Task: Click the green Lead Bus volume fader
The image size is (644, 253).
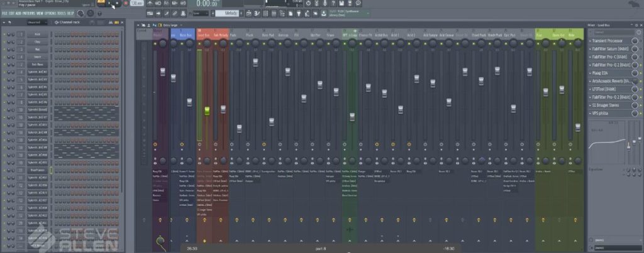Action: pyautogui.click(x=207, y=111)
